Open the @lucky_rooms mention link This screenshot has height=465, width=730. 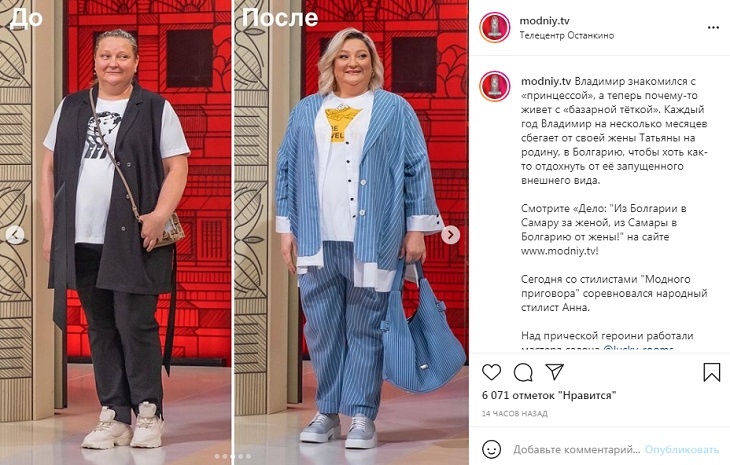(638, 348)
